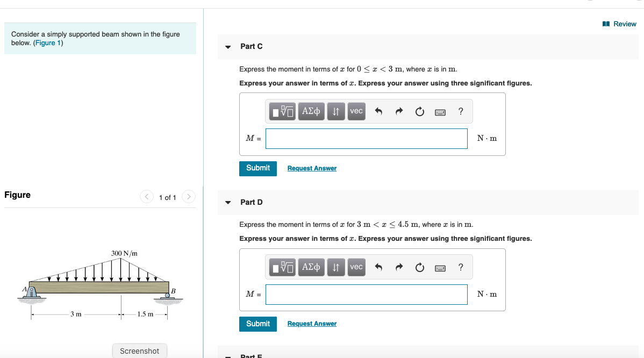Click subscript/superscript arrows button in Part C
This screenshot has width=644, height=358.
pyautogui.click(x=336, y=111)
